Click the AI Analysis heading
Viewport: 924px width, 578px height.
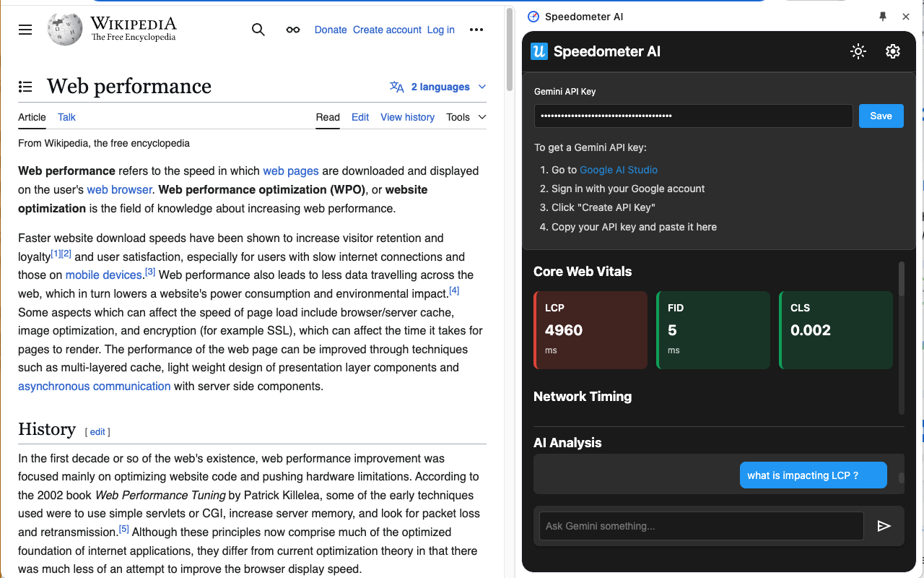point(567,443)
